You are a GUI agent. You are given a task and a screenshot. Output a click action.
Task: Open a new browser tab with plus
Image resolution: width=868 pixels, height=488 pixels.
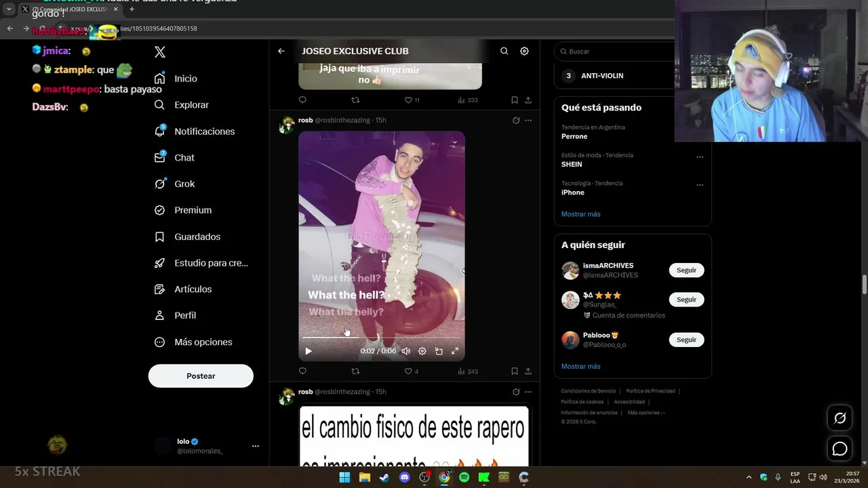tap(132, 9)
